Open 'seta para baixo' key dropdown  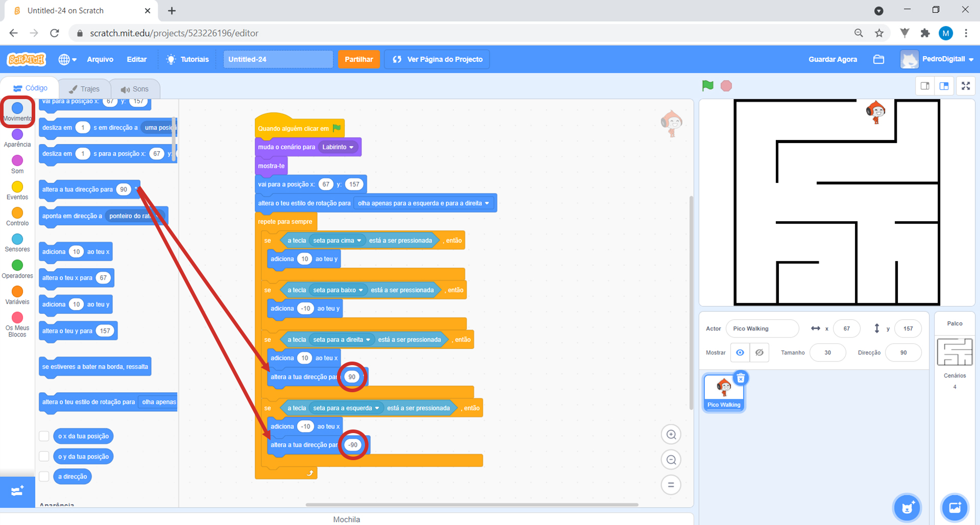point(338,290)
